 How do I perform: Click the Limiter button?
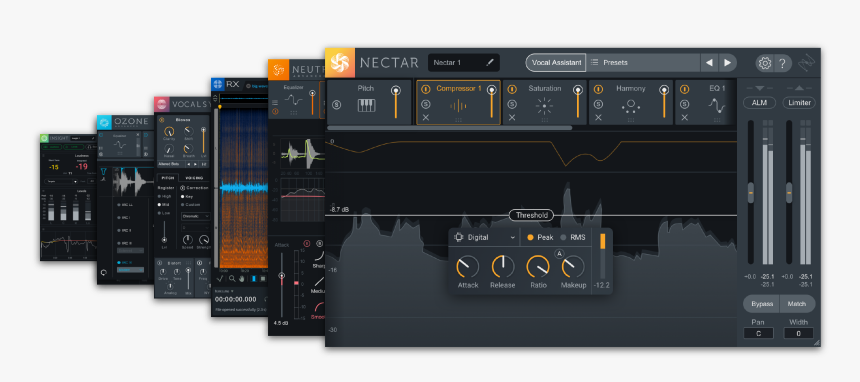[799, 103]
